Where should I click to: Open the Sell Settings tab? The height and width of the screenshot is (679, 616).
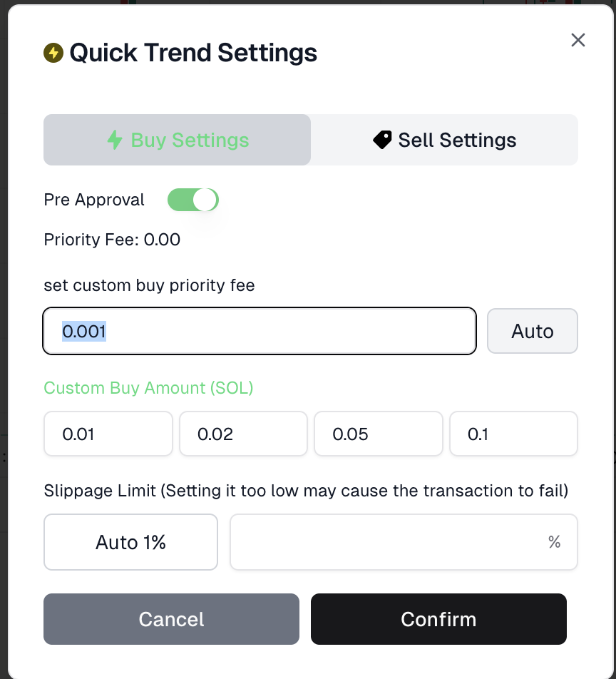click(444, 140)
